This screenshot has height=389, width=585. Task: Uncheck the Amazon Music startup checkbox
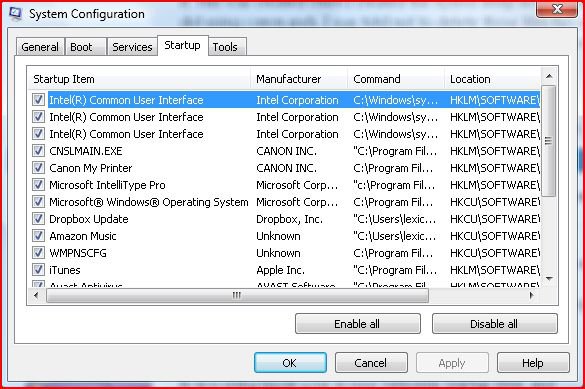coord(38,236)
